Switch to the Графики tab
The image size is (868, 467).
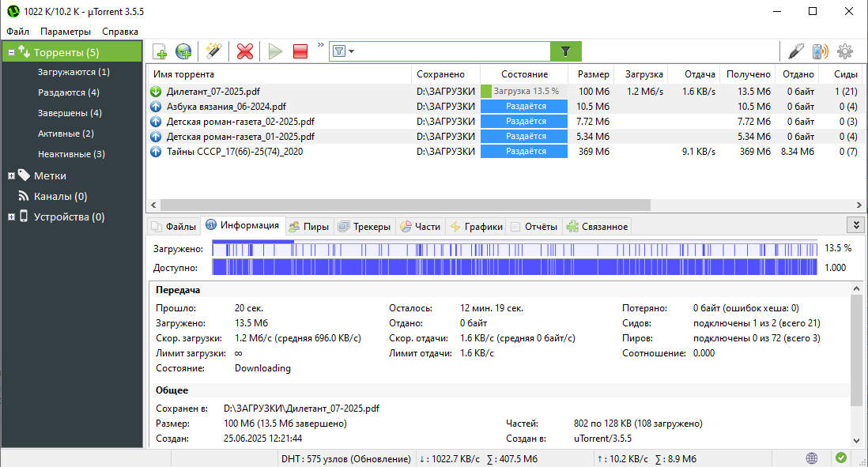point(477,226)
